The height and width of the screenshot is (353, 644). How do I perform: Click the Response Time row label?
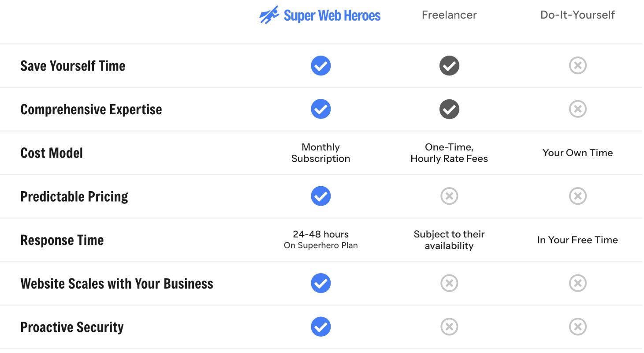(x=62, y=240)
